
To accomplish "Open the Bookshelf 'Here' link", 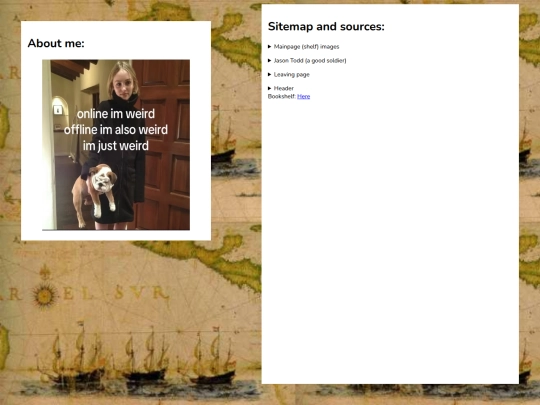I will pos(303,96).
